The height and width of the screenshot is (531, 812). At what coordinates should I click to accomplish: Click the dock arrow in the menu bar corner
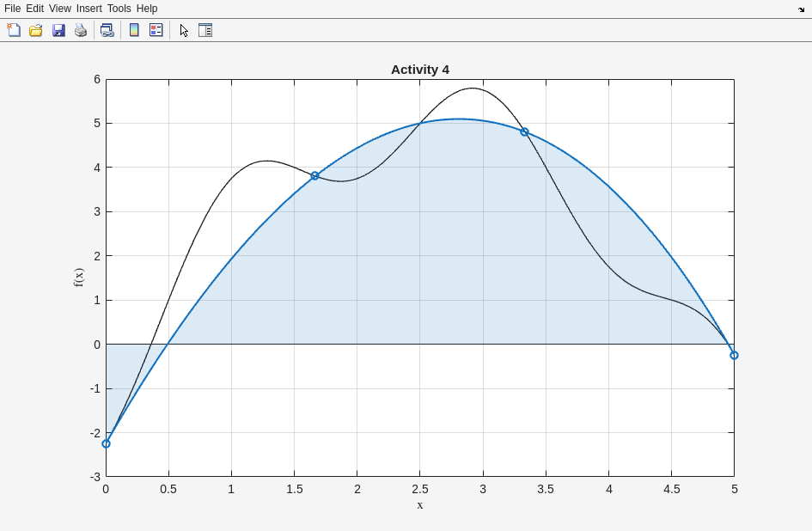point(801,9)
